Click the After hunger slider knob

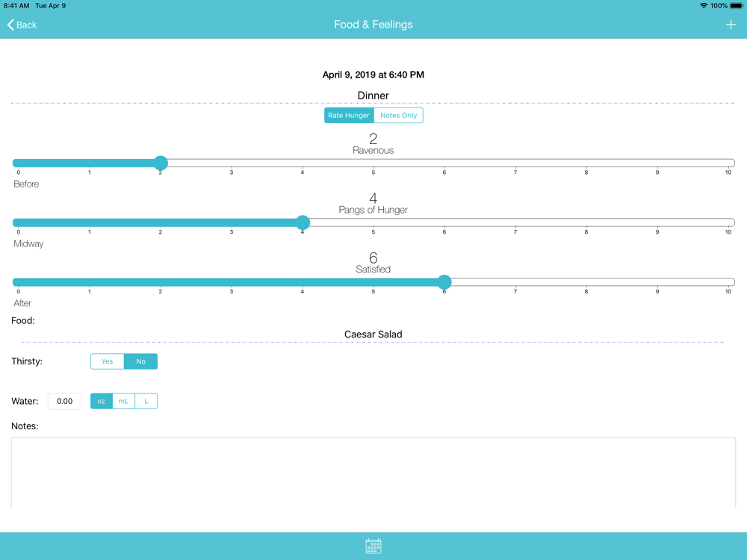[x=444, y=282]
